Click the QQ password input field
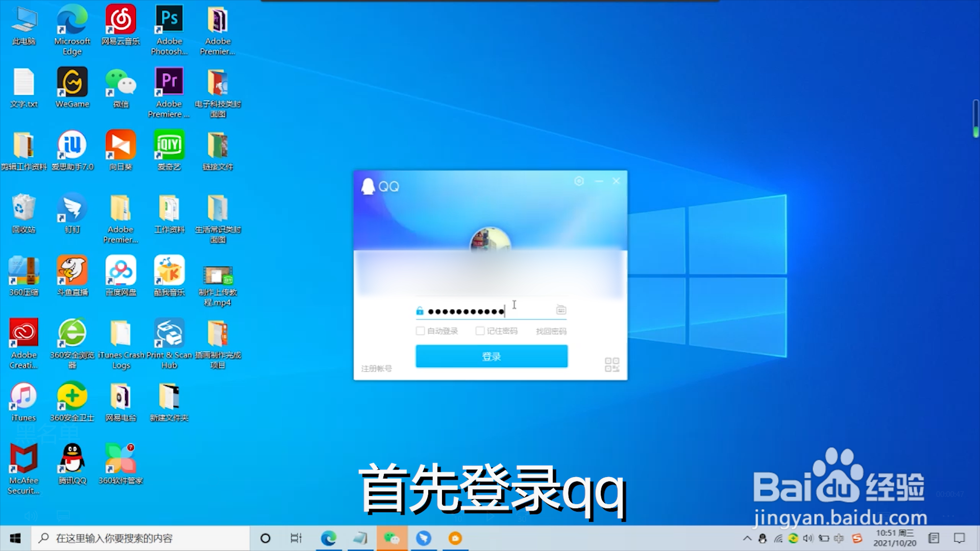The height and width of the screenshot is (551, 980). [x=490, y=311]
